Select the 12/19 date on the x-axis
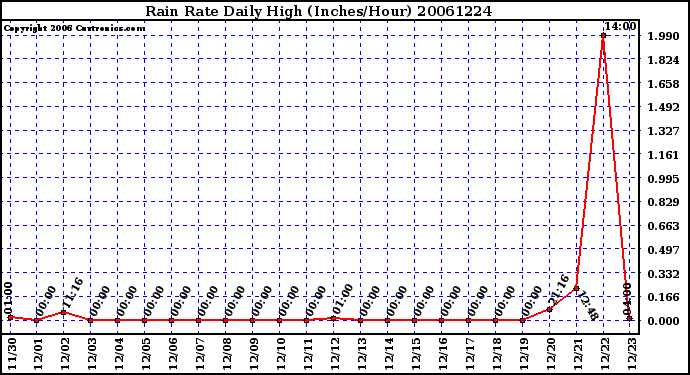 point(524,354)
